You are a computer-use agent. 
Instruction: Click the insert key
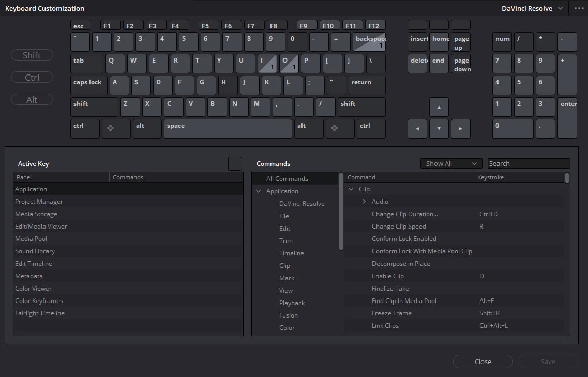tap(417, 42)
